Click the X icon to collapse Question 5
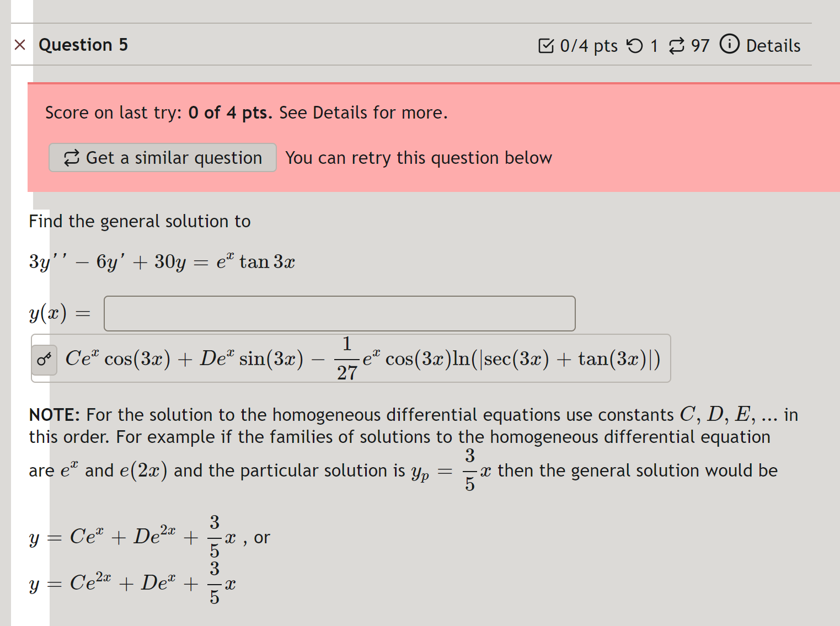The height and width of the screenshot is (626, 840). 20,44
